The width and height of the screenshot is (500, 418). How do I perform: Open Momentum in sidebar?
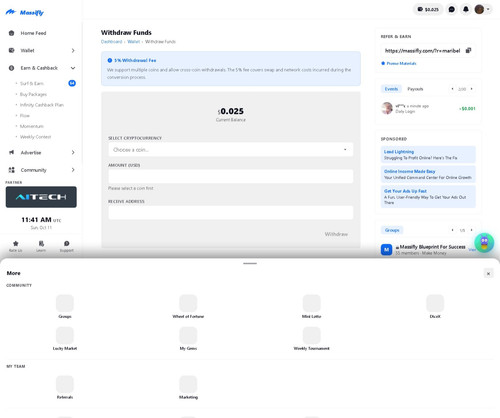(32, 126)
